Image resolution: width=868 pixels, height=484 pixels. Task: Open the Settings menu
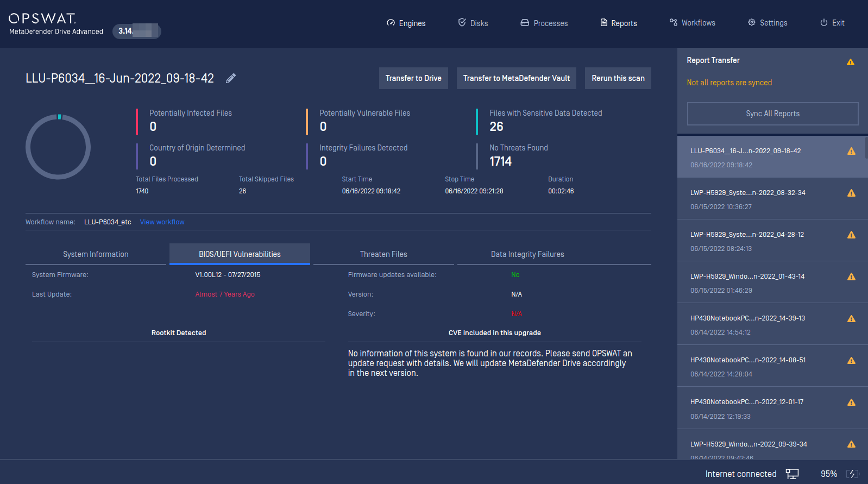coord(768,23)
